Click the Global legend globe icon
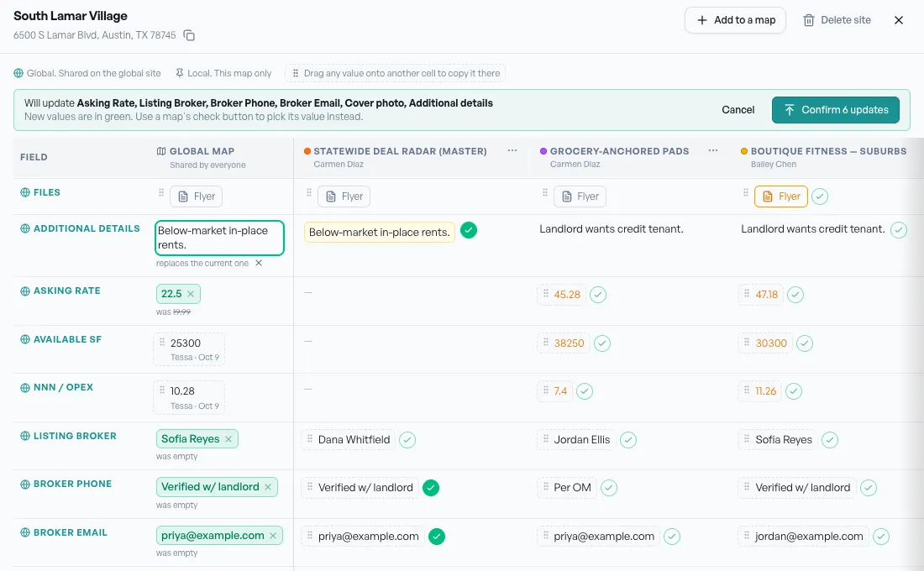Image resolution: width=924 pixels, height=571 pixels. (18, 73)
